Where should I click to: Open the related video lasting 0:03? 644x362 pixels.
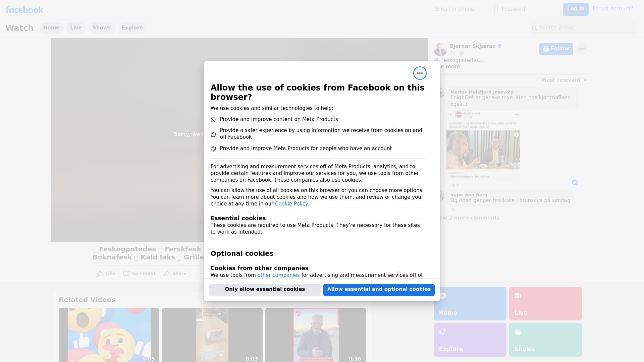pos(212,335)
